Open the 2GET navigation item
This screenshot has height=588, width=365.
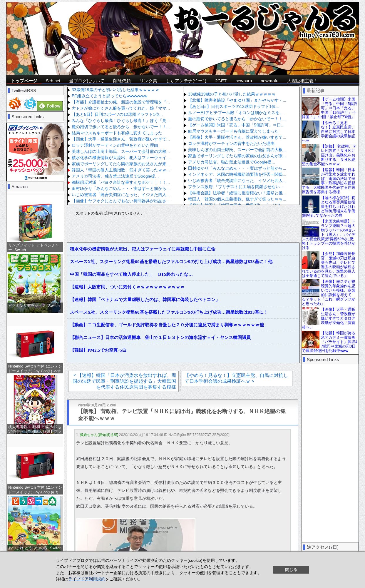(221, 81)
